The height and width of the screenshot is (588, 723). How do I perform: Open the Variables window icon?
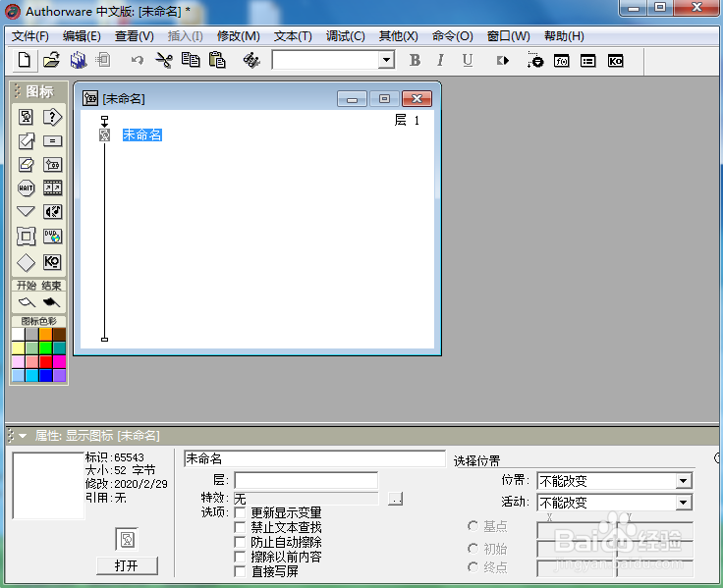(587, 61)
